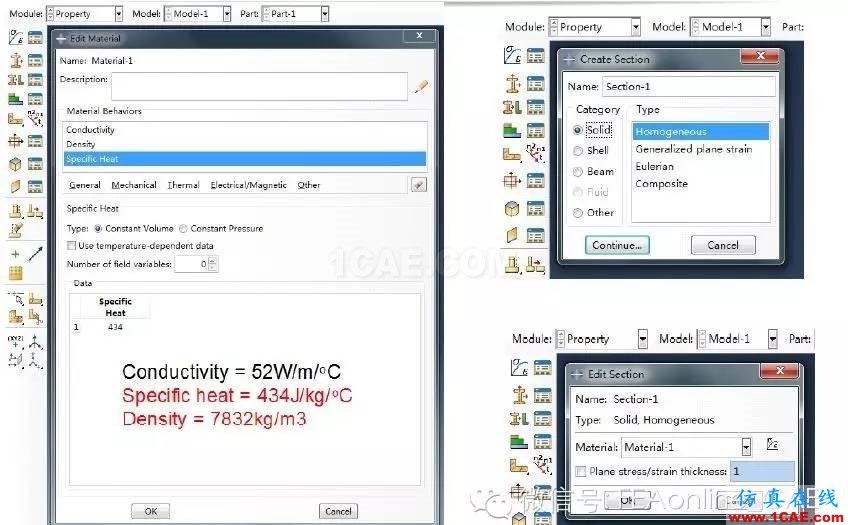The height and width of the screenshot is (525, 848).
Task: Click the diagonal arrow datum axis icon
Action: 36,253
